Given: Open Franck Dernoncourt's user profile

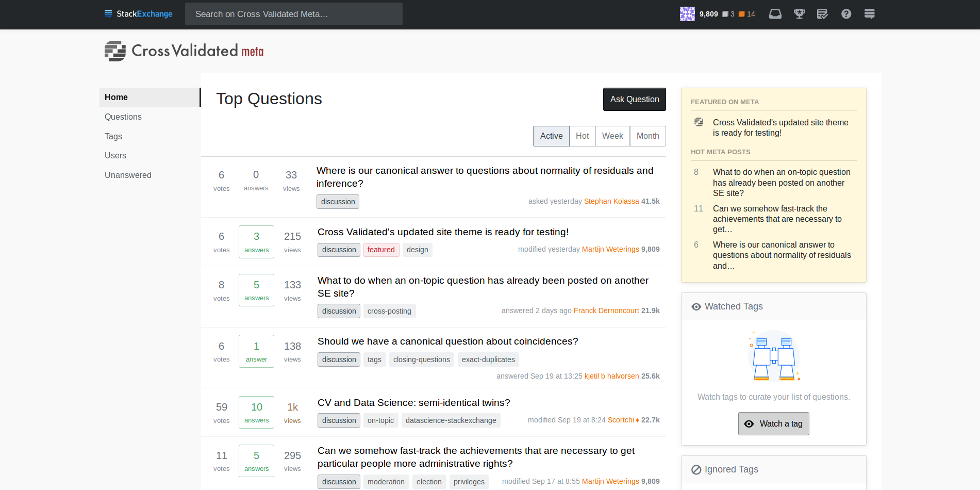Looking at the screenshot, I should pyautogui.click(x=606, y=311).
